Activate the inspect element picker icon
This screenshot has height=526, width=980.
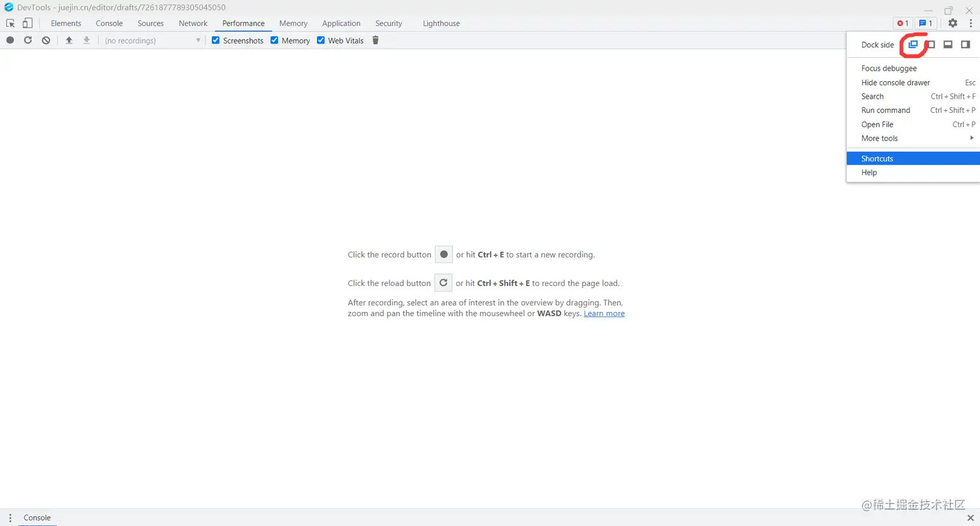[x=10, y=23]
